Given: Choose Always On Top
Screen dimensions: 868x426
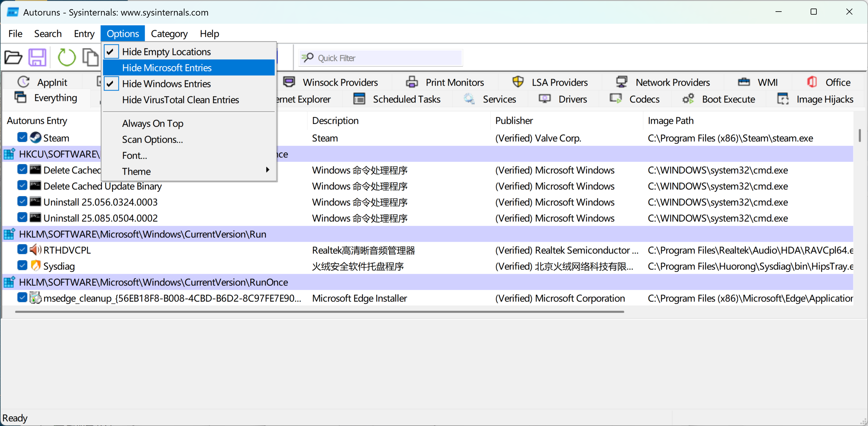Looking at the screenshot, I should pyautogui.click(x=189, y=123).
